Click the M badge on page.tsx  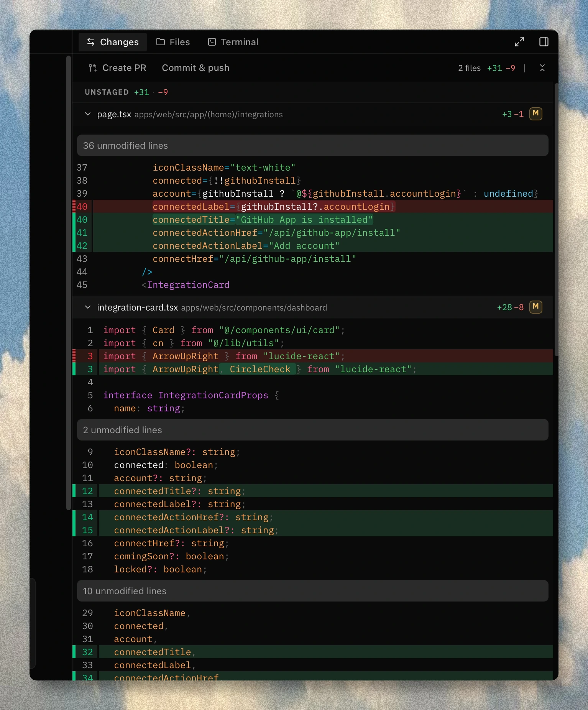(x=536, y=114)
